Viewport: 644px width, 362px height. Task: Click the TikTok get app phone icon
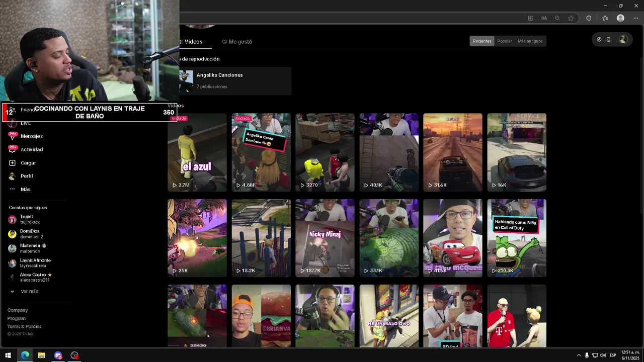point(608,39)
